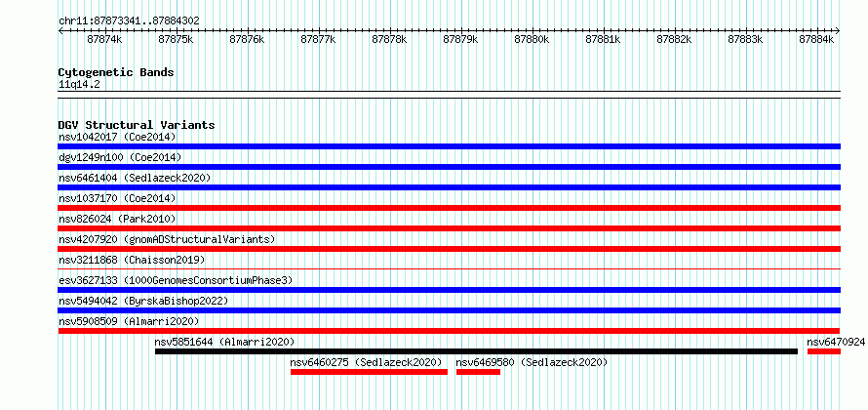Screen dimensions: 868x410
Task: Click the esv3627133 blue variant bar
Action: pyautogui.click(x=449, y=290)
